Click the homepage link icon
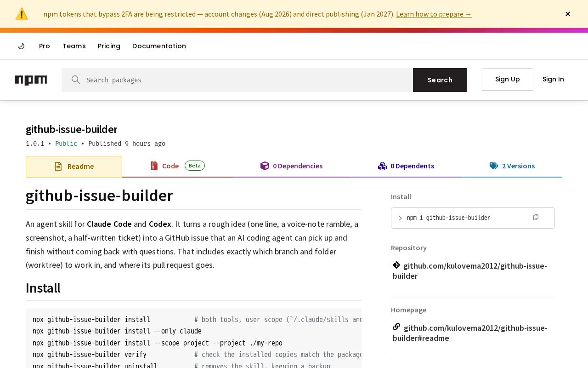This screenshot has height=368, width=588. click(x=396, y=327)
